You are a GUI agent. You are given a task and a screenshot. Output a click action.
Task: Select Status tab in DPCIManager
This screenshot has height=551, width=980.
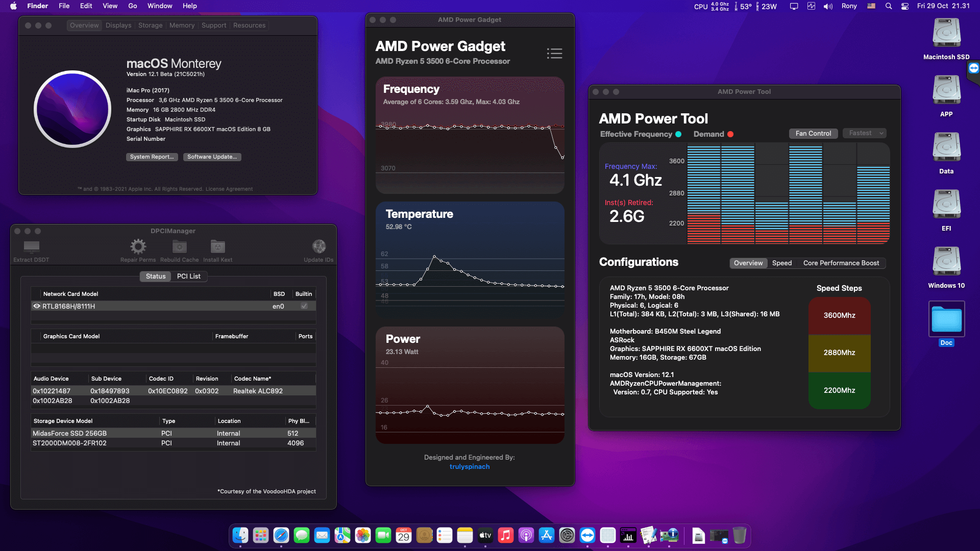tap(156, 276)
